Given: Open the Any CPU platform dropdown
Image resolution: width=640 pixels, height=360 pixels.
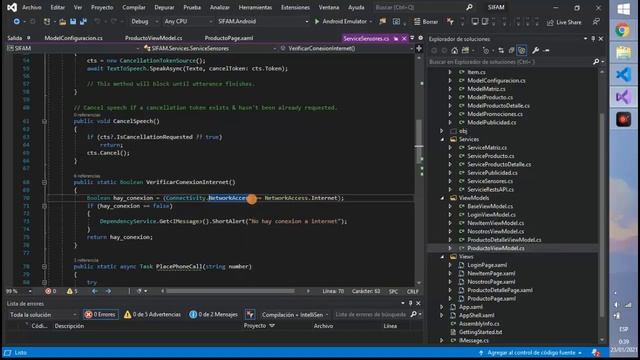Looking at the screenshot, I should (188, 22).
